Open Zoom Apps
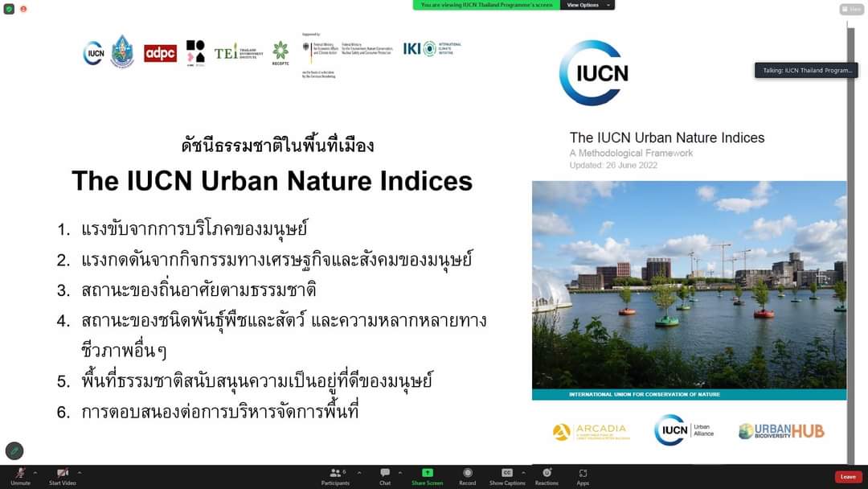The image size is (868, 489). (x=583, y=475)
